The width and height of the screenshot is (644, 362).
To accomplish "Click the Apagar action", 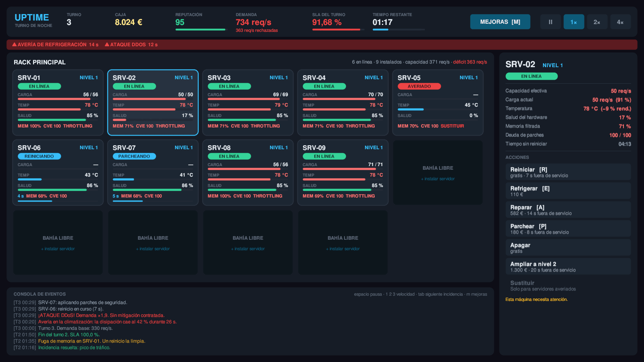I will (x=568, y=248).
